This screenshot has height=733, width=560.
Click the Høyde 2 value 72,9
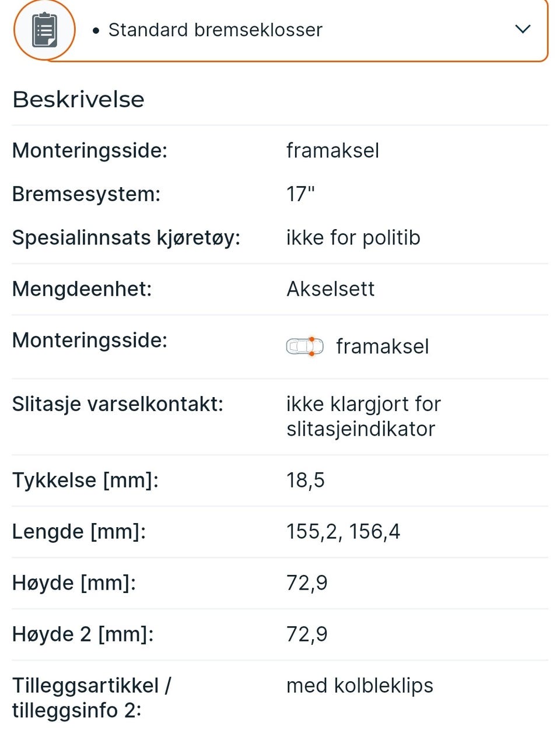tap(307, 634)
